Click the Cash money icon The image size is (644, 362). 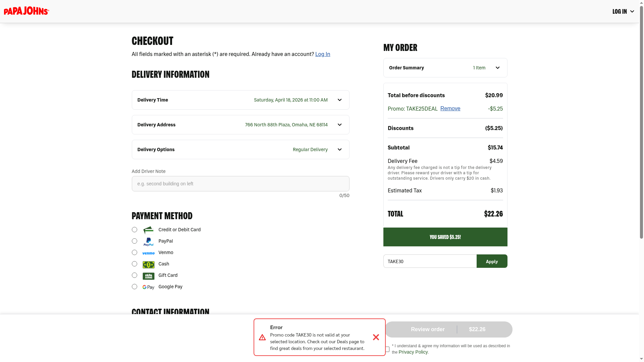148,264
